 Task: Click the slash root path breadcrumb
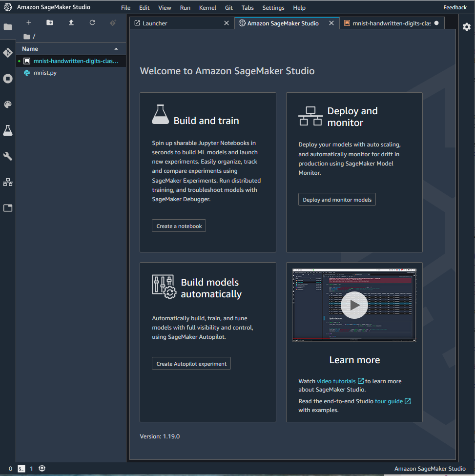pos(34,37)
